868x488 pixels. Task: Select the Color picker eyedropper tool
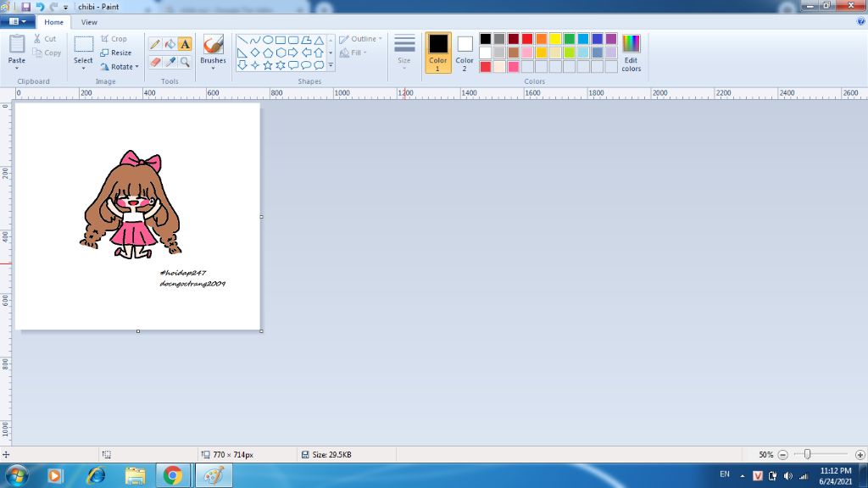(170, 62)
